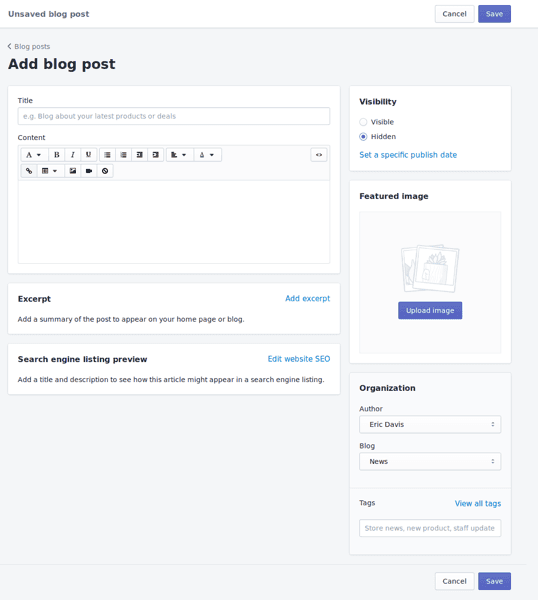Click the Add excerpt link
This screenshot has width=538, height=600.
(307, 298)
